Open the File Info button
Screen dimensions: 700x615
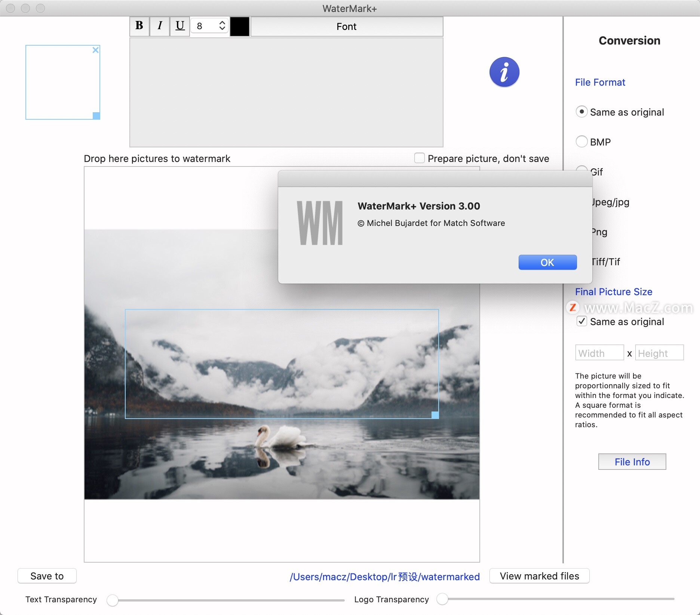(632, 462)
